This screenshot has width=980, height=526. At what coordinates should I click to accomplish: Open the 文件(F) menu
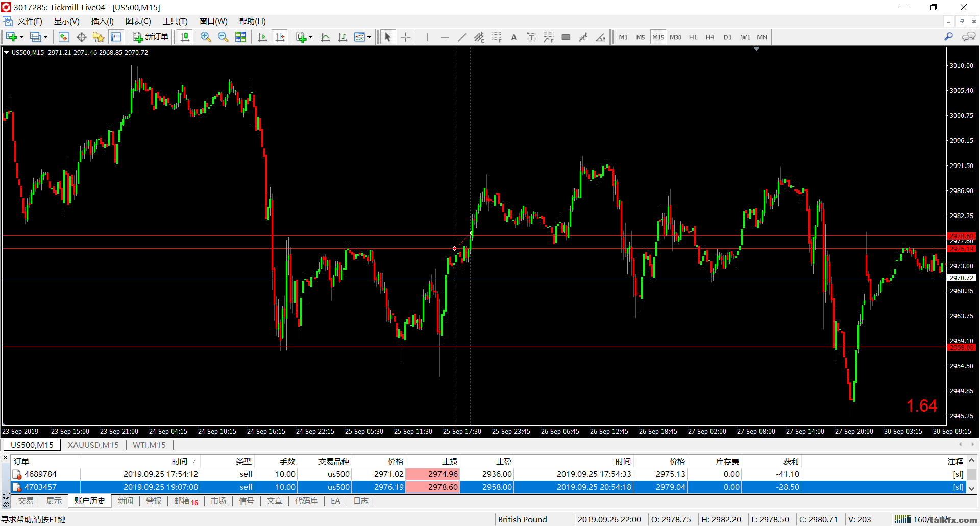[x=30, y=21]
